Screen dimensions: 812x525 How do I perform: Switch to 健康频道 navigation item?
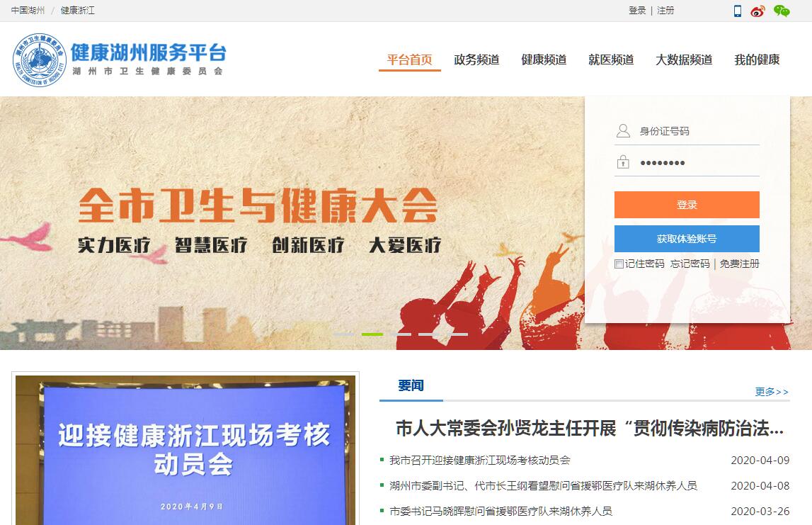[x=544, y=60]
